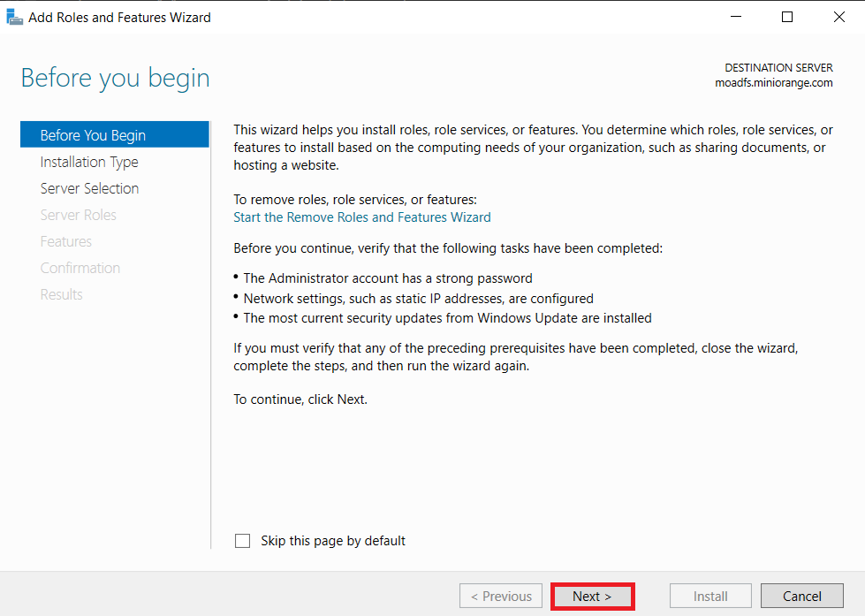Select the Server Roles step
The image size is (865, 616).
(79, 214)
